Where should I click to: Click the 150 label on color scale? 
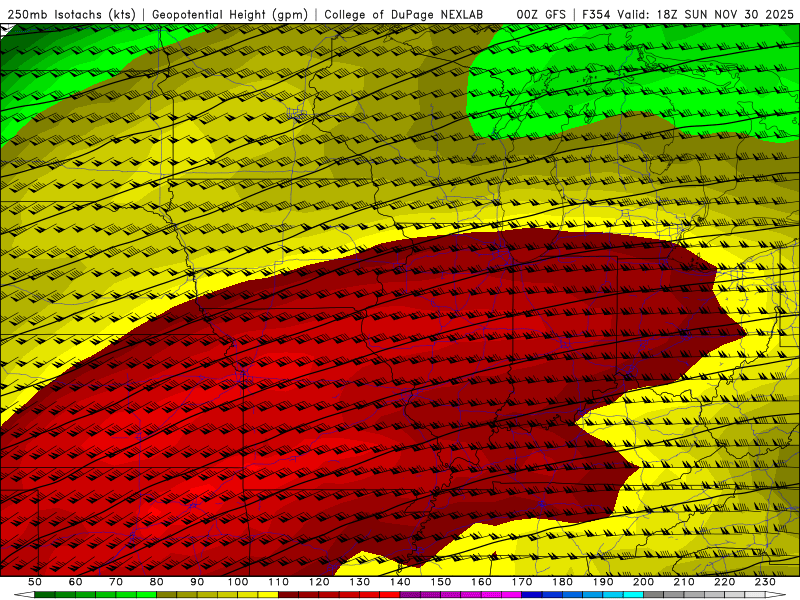[440, 582]
